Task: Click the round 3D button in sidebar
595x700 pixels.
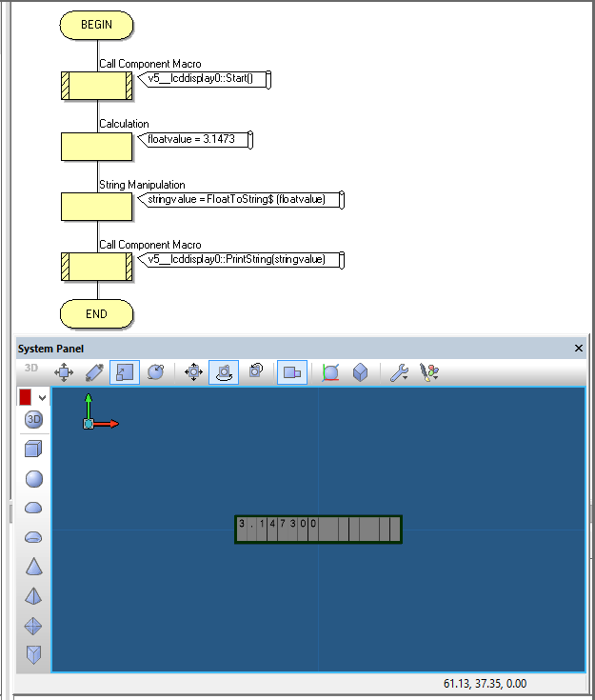Action: (33, 420)
